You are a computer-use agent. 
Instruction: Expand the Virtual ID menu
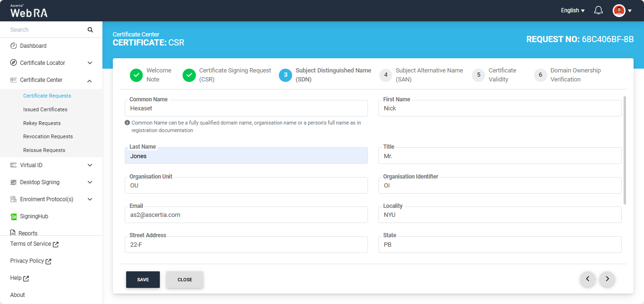pos(90,165)
